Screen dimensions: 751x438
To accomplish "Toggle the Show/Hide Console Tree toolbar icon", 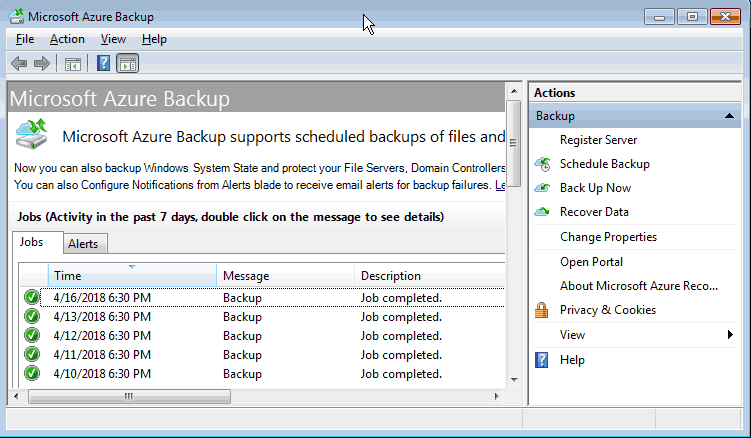I will 73,64.
